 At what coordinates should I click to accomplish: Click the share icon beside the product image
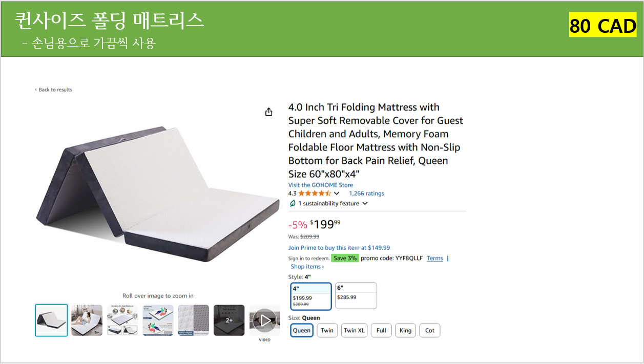point(269,112)
